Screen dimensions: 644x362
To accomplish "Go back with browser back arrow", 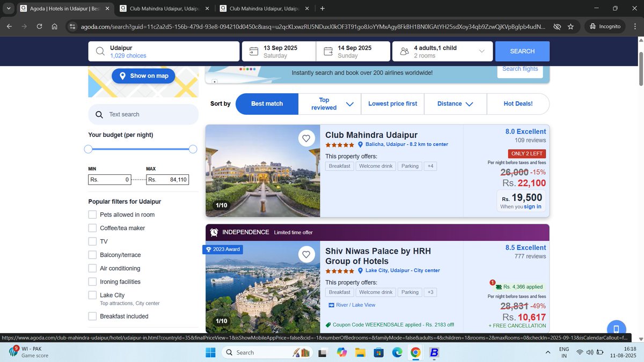I will coord(9,26).
